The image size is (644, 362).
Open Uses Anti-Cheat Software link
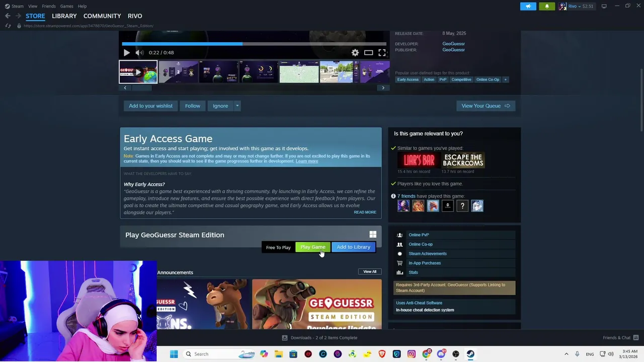coord(419,303)
